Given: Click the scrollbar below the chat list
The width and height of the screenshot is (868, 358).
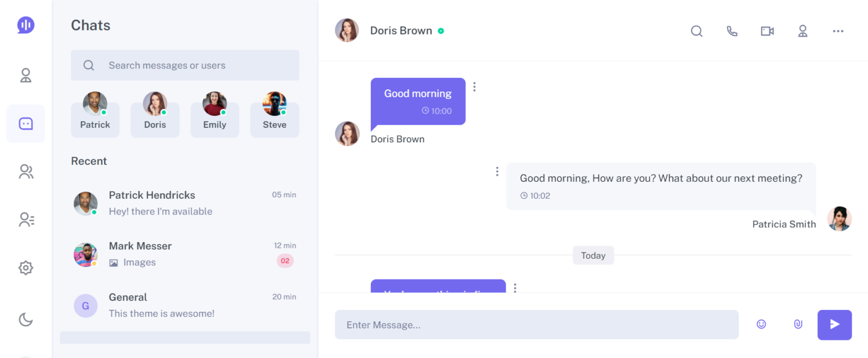Looking at the screenshot, I should [185, 337].
